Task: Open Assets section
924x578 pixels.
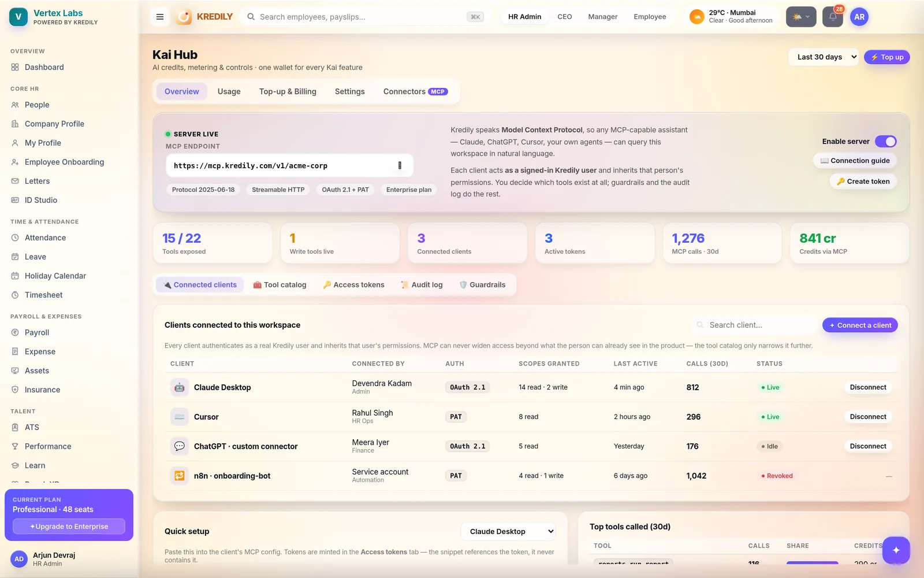Action: [x=69, y=370]
